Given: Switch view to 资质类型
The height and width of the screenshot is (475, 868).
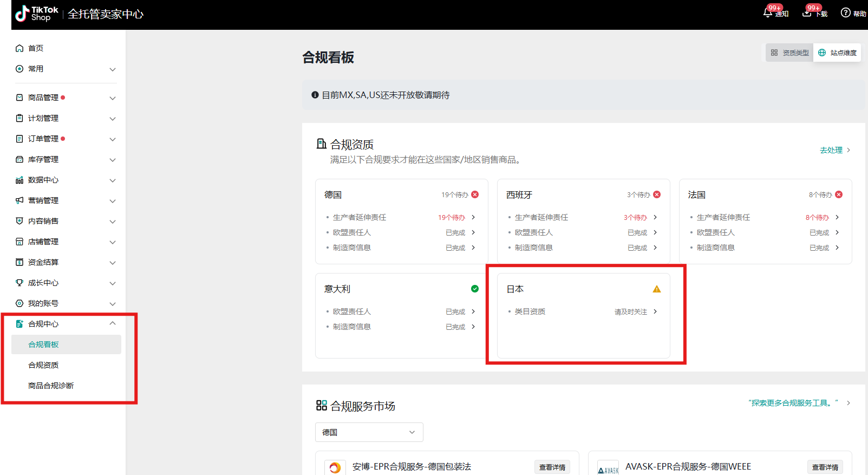Looking at the screenshot, I should (789, 53).
